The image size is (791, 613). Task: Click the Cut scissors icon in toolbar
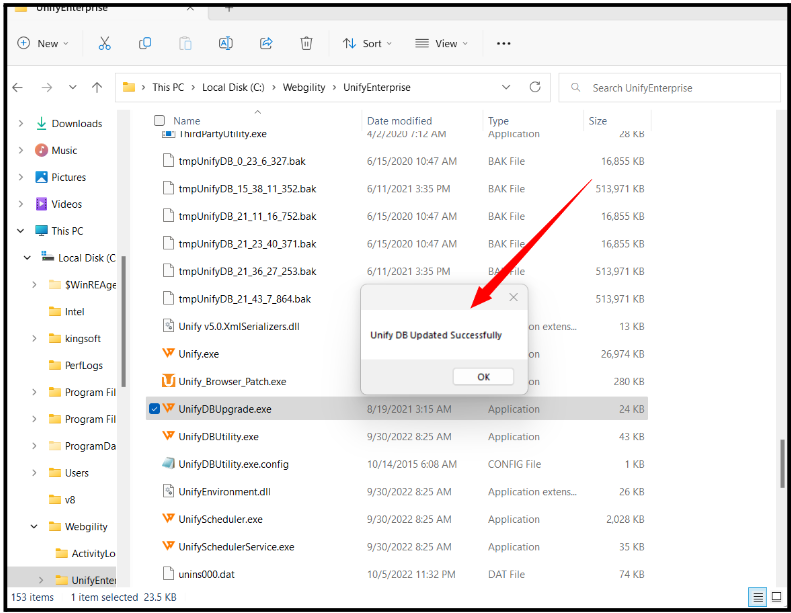(x=105, y=43)
